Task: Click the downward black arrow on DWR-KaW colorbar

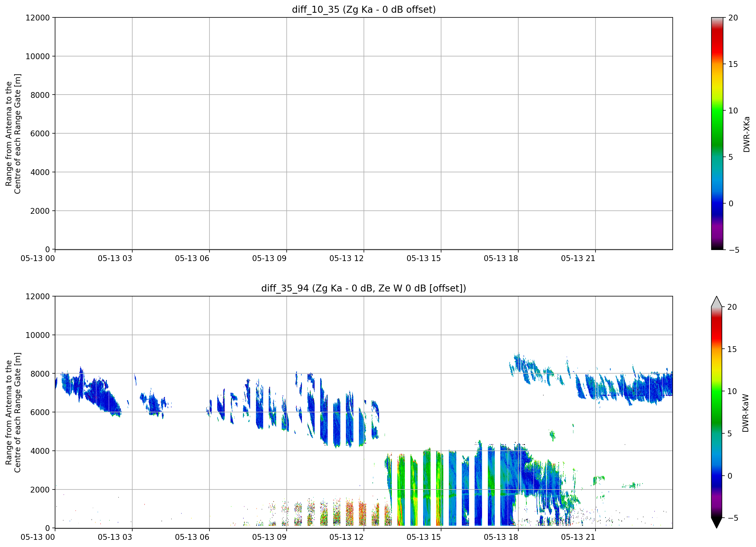Action: (x=717, y=523)
